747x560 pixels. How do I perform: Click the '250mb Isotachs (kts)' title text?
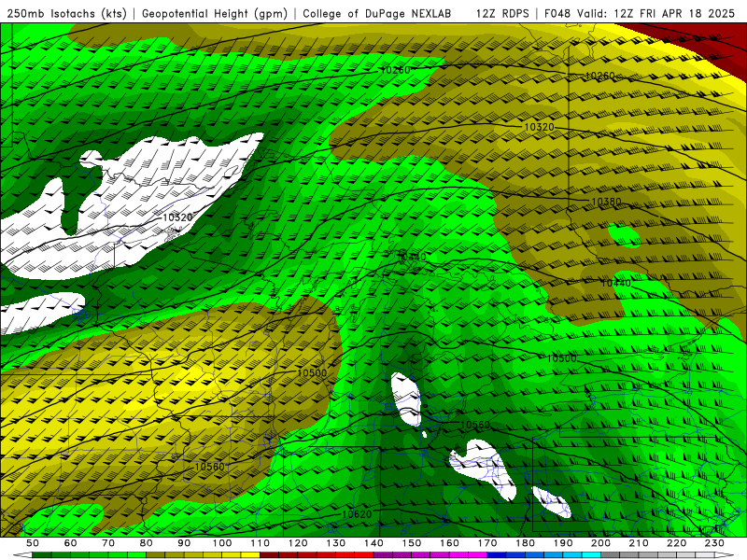(66, 14)
